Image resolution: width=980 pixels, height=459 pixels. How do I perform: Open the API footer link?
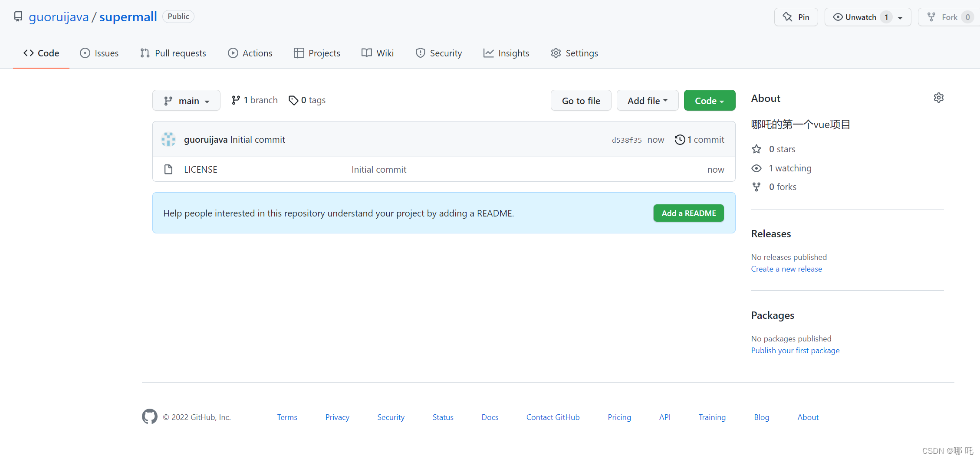[664, 417]
